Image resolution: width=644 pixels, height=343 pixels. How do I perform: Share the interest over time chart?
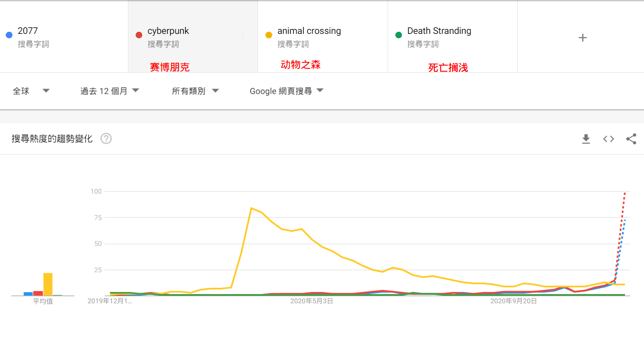tap(631, 139)
